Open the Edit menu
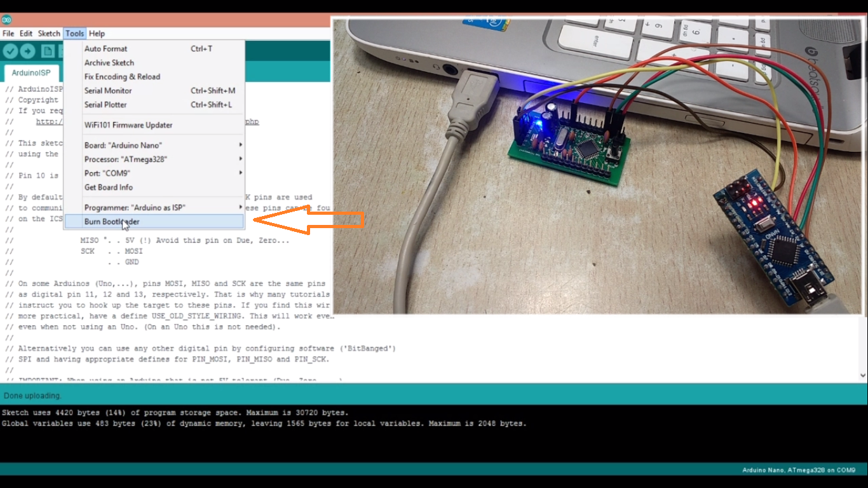This screenshot has width=868, height=488. click(25, 33)
